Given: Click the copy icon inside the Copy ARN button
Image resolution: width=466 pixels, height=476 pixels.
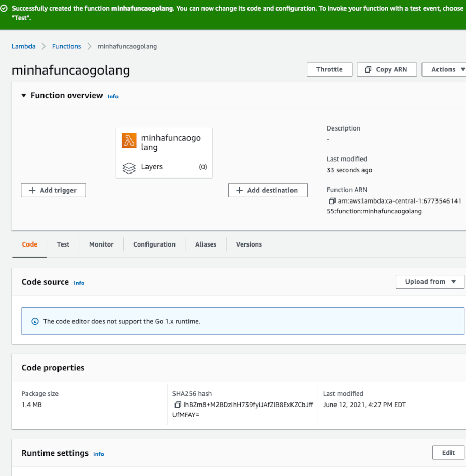Looking at the screenshot, I should pos(368,69).
